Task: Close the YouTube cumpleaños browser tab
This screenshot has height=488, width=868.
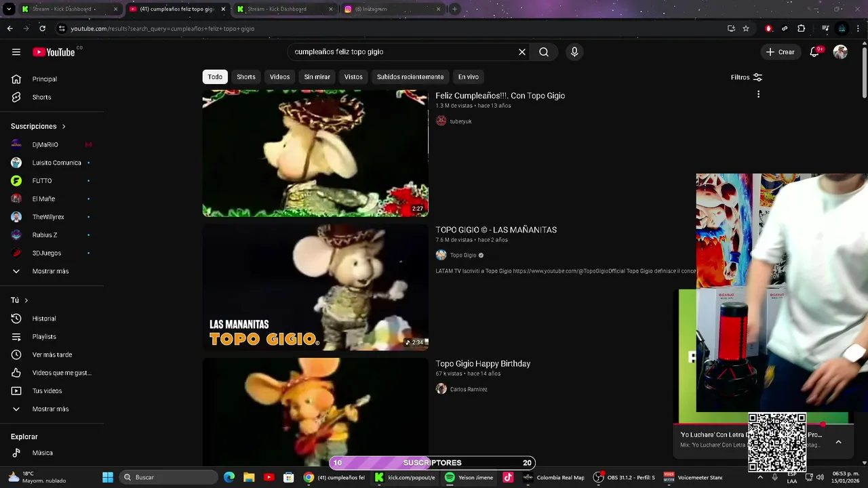Action: point(223,9)
